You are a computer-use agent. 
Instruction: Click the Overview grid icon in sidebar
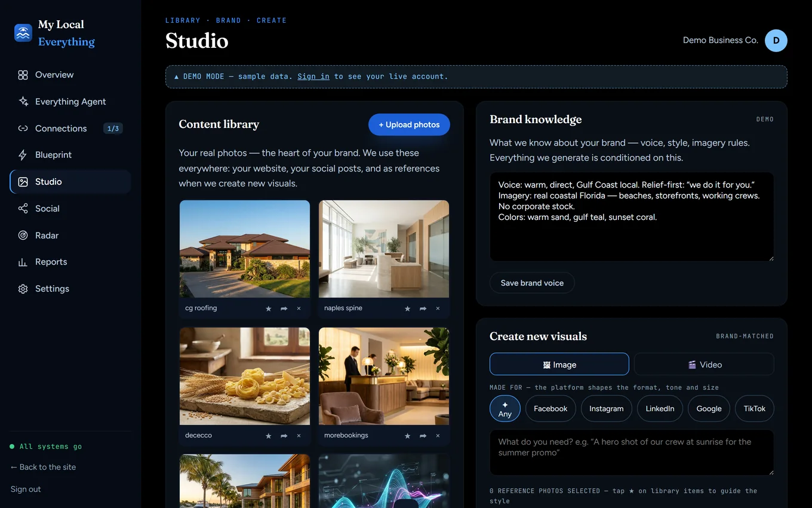coord(23,75)
